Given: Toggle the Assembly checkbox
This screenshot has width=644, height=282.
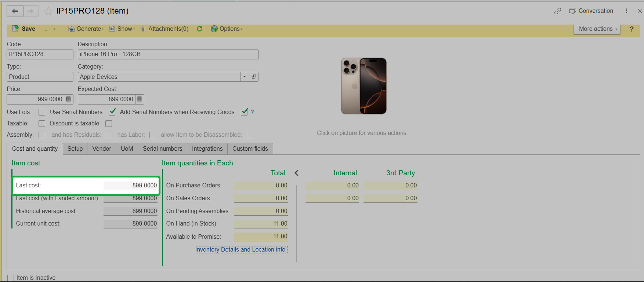Looking at the screenshot, I should (42, 135).
